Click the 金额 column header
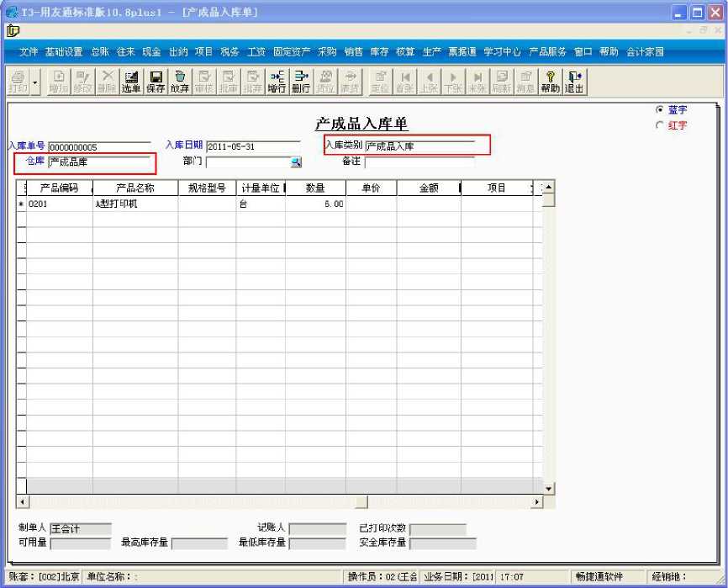The image size is (728, 588). point(429,188)
